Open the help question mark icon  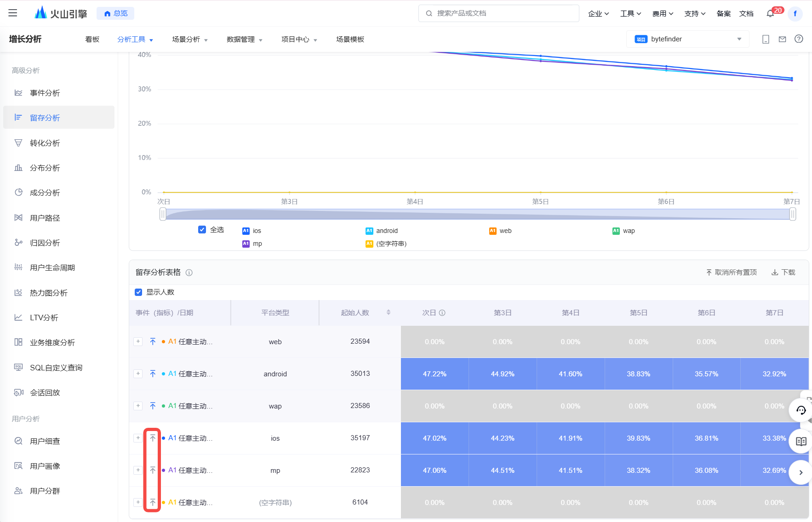pos(799,39)
